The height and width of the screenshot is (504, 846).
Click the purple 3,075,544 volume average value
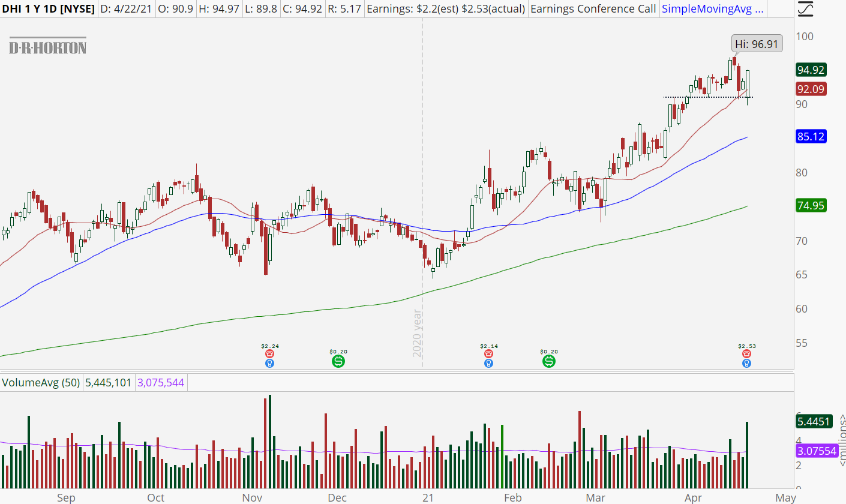[x=161, y=382]
